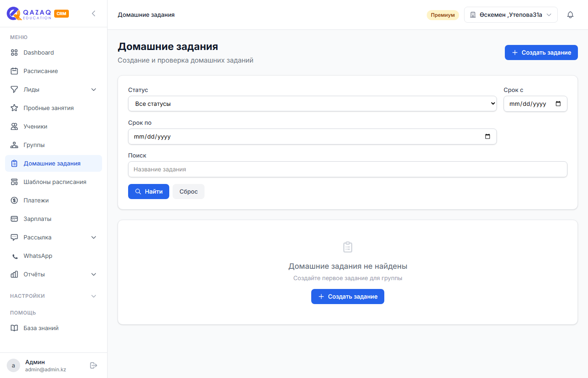Click the Группы group icon
The width and height of the screenshot is (588, 378).
(x=14, y=145)
